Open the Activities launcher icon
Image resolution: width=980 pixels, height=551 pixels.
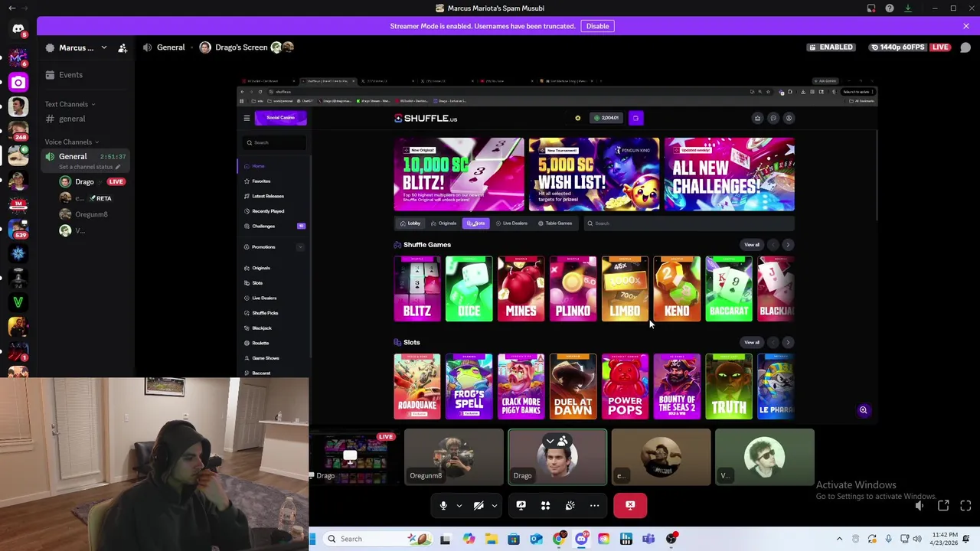click(x=545, y=505)
